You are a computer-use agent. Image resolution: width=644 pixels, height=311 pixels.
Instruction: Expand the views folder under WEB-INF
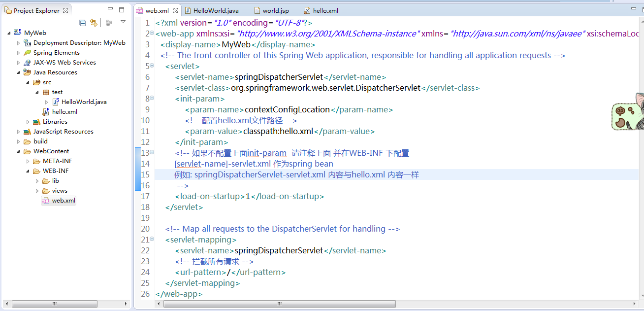click(37, 191)
